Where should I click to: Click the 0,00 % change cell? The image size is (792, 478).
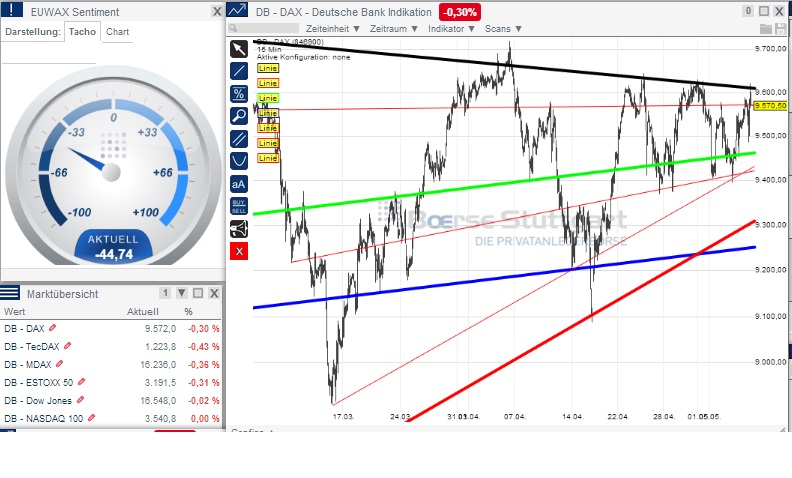click(205, 418)
